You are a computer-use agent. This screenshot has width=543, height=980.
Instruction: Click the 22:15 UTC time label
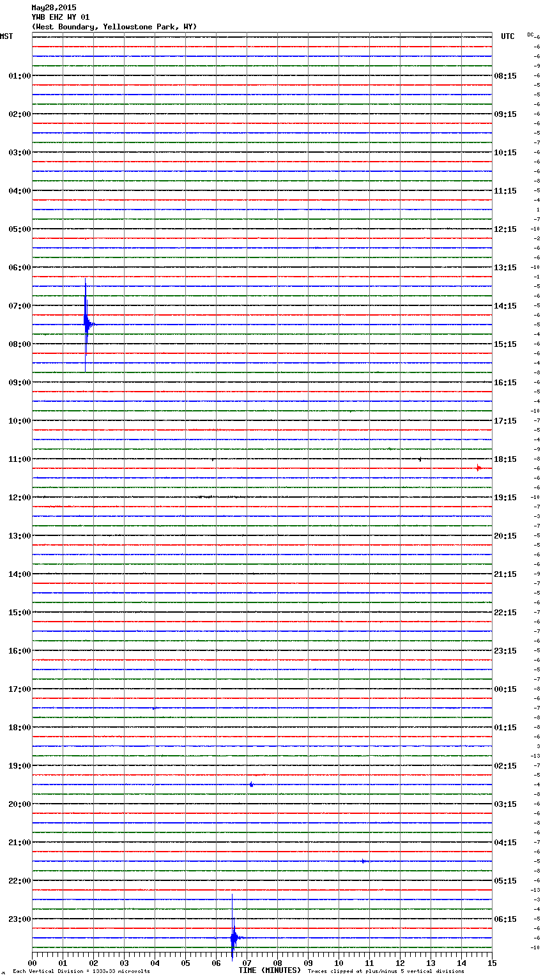tap(505, 613)
